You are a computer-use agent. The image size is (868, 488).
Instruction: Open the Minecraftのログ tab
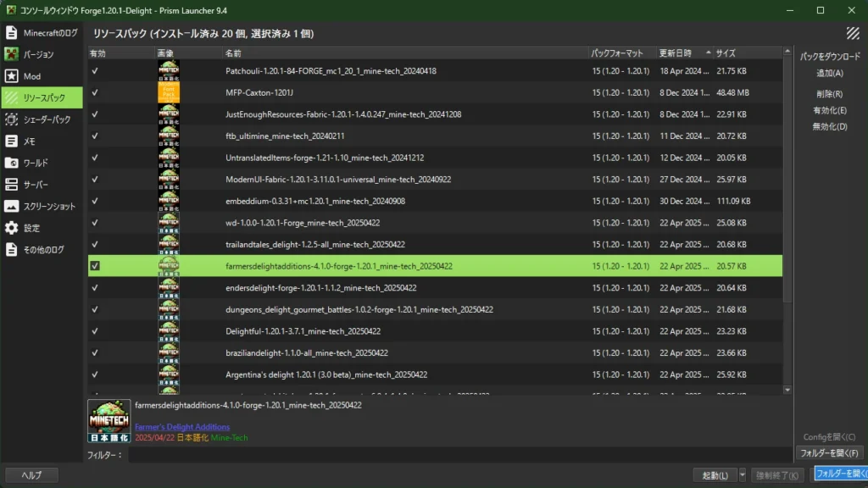(42, 33)
